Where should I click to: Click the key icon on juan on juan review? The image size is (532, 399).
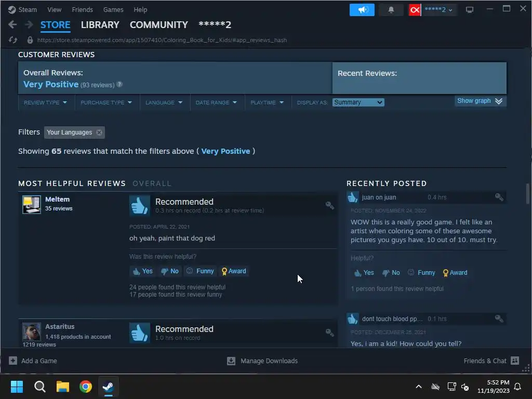[x=499, y=197]
